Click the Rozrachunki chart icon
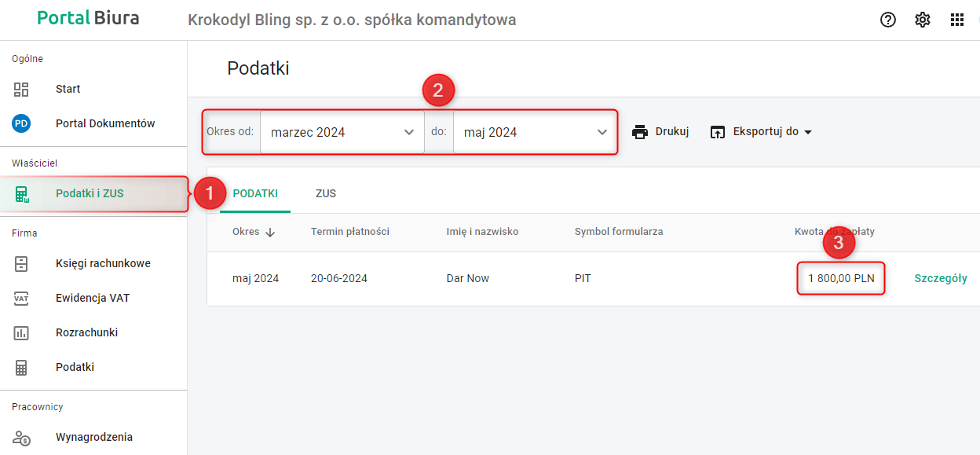This screenshot has height=455, width=980. pos(21,332)
